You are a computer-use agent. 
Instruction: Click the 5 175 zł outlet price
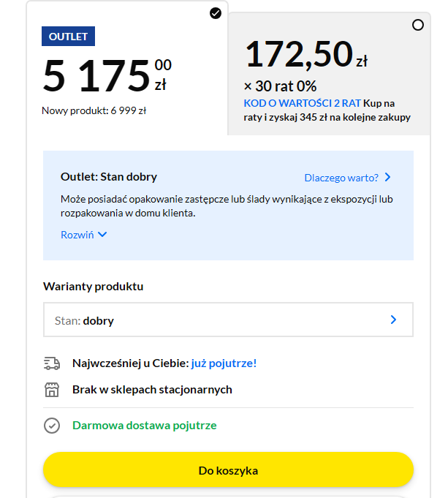coord(107,75)
